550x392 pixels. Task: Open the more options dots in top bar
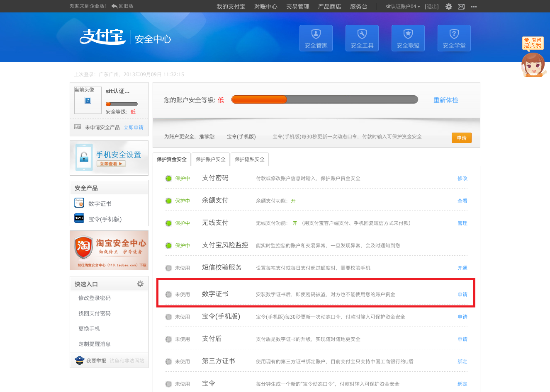coord(474,7)
